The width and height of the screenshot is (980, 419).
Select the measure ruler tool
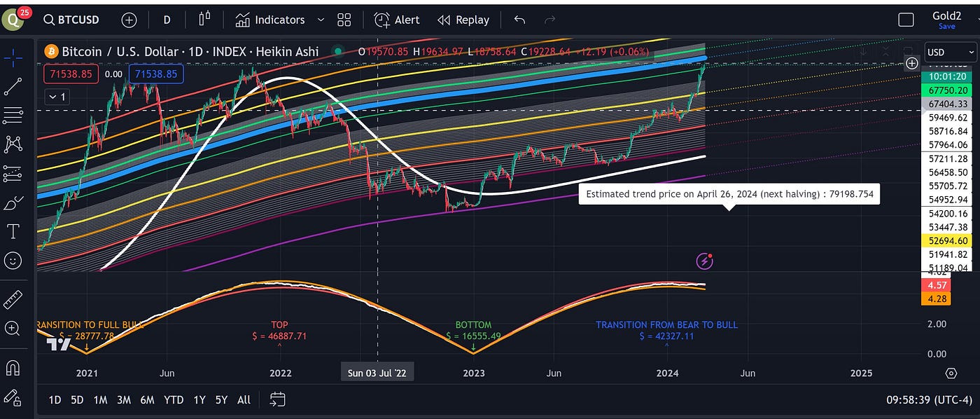click(14, 299)
